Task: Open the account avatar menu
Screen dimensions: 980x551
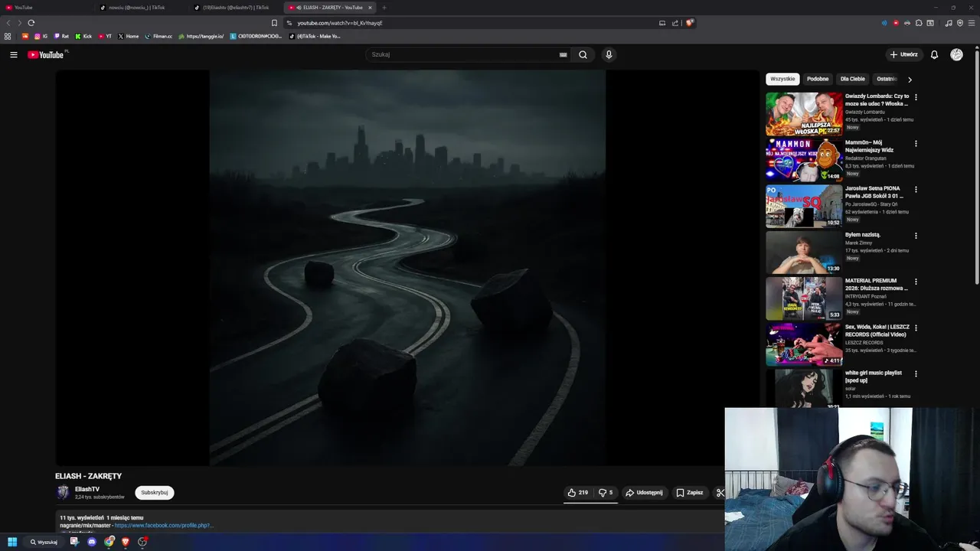Action: [x=956, y=54]
